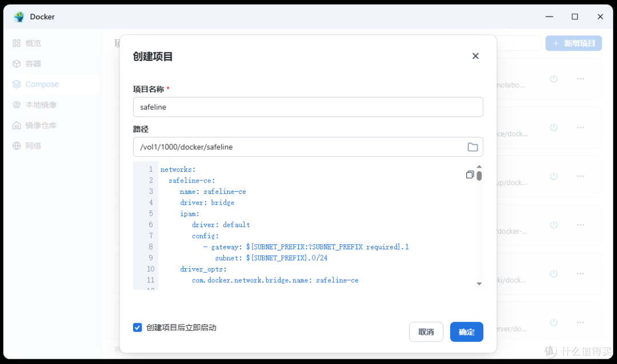Click code line 'config:'
Viewport: 617px width, 364px height.
coord(205,236)
